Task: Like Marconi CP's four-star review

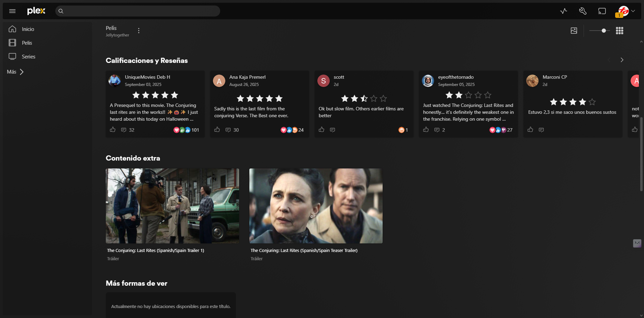Action: tap(530, 130)
